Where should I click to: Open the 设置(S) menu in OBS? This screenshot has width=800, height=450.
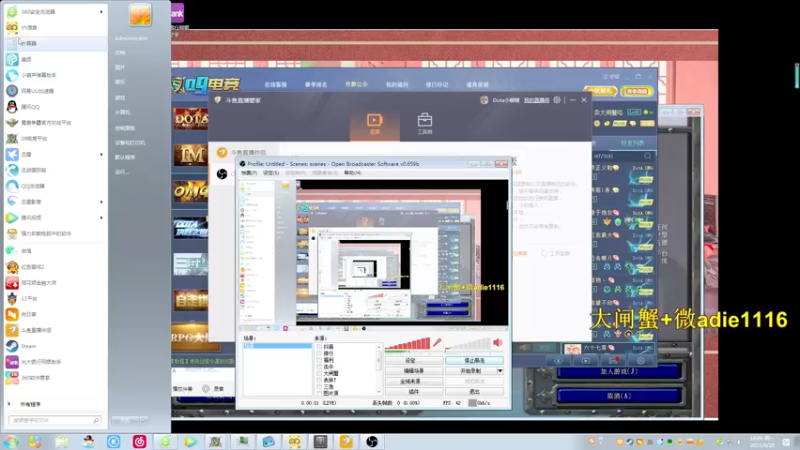[271, 173]
